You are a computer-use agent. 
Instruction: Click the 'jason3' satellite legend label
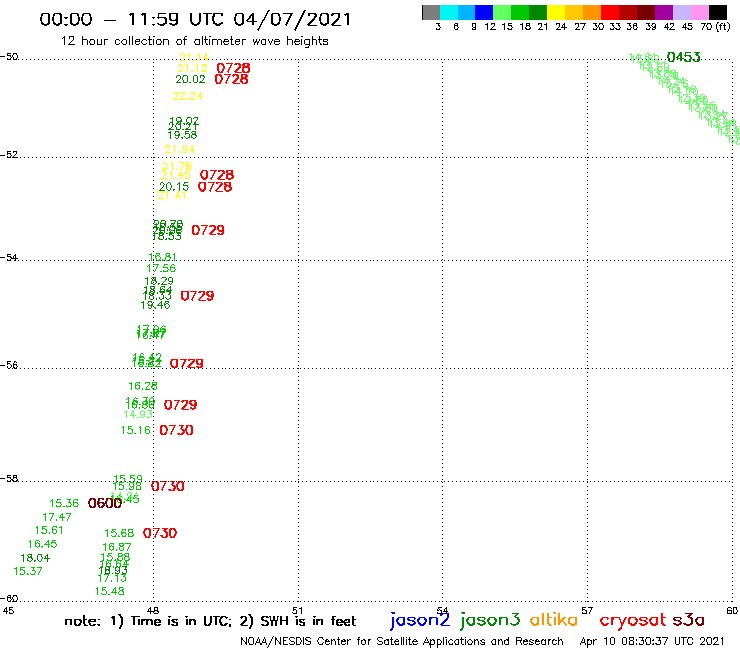[x=490, y=620]
